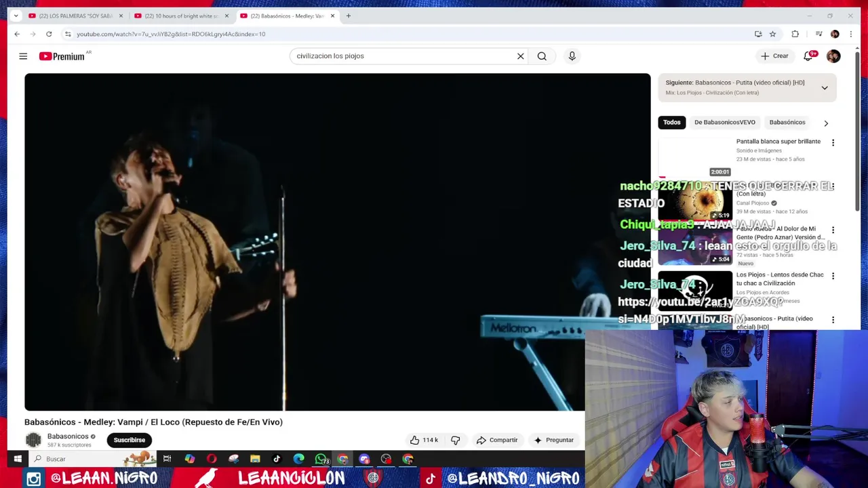Open Chrome extensions puzzle icon
868x488 pixels.
pos(795,34)
